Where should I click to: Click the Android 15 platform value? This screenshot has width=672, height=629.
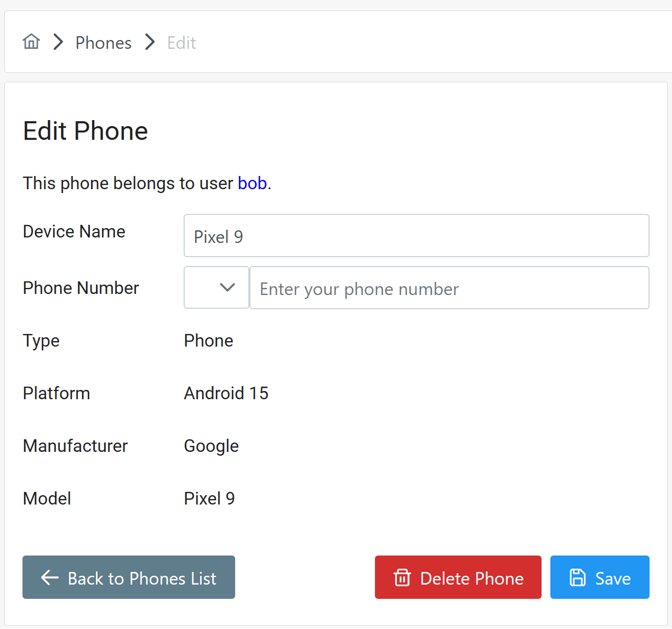tap(226, 393)
